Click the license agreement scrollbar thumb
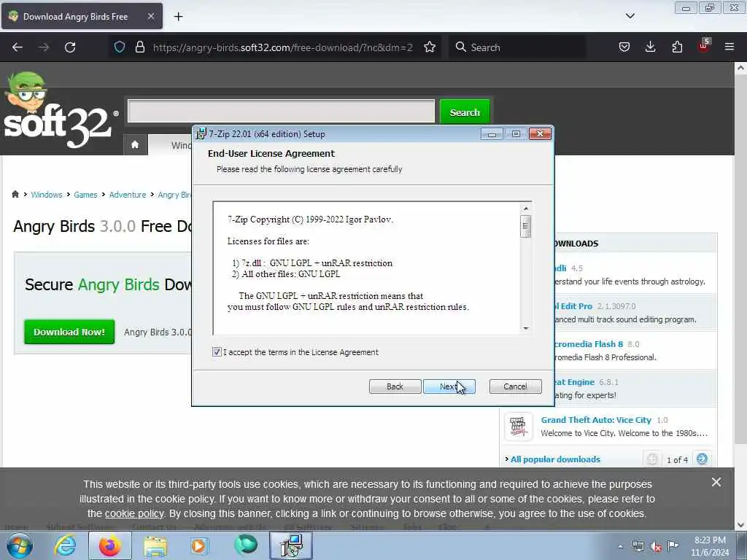 click(525, 226)
